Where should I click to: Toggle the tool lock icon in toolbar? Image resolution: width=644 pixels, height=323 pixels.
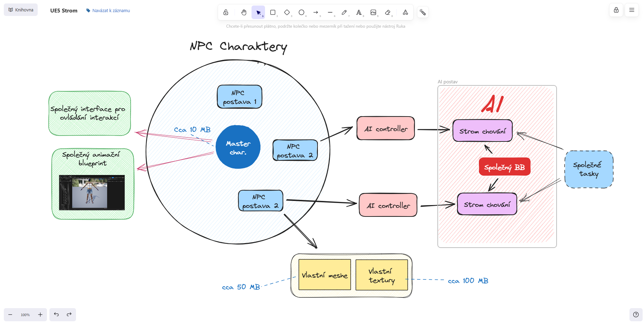point(226,12)
